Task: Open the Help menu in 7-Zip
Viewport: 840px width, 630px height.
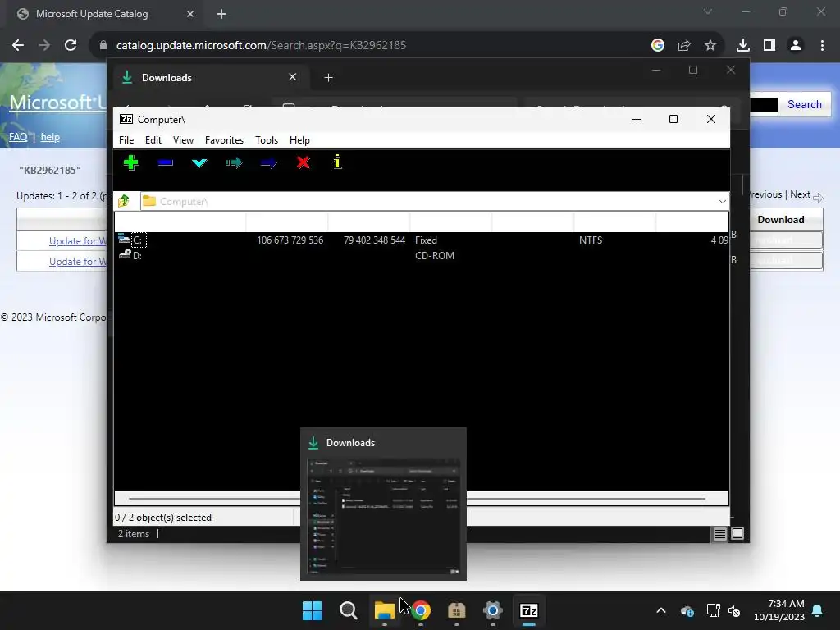Action: [299, 139]
